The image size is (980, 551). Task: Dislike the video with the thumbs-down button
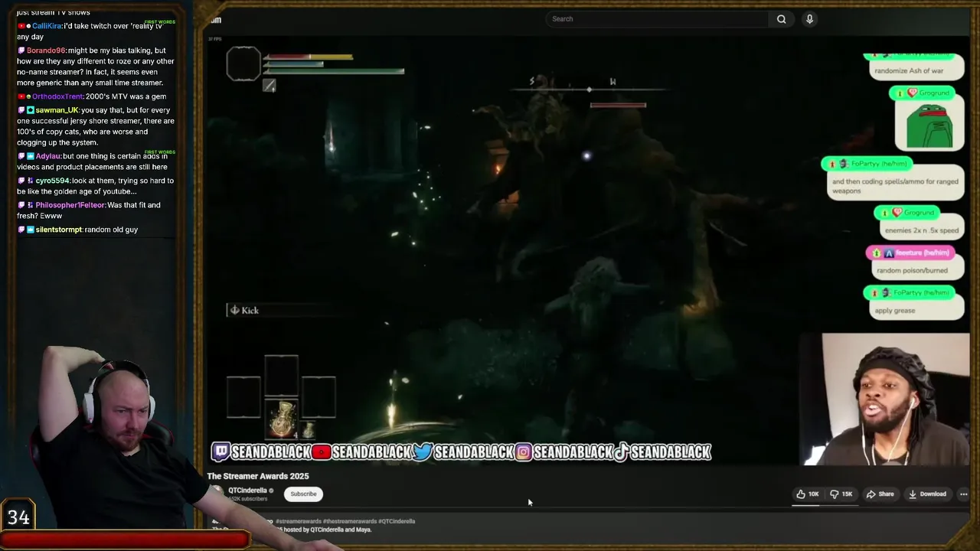coord(842,494)
